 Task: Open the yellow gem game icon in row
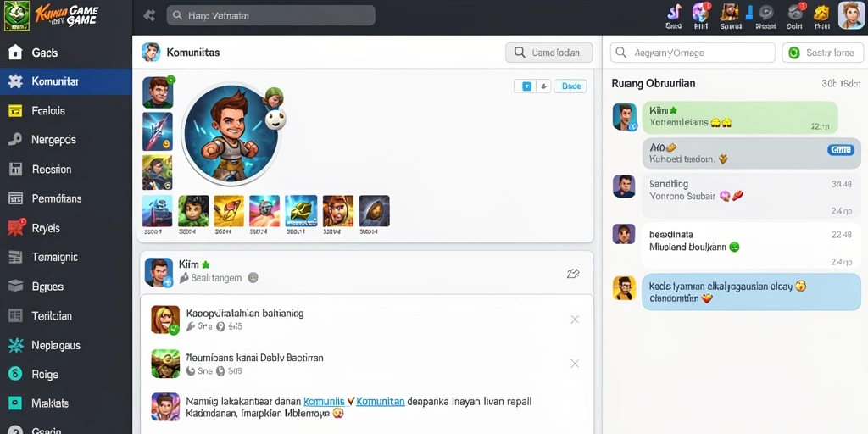229,210
